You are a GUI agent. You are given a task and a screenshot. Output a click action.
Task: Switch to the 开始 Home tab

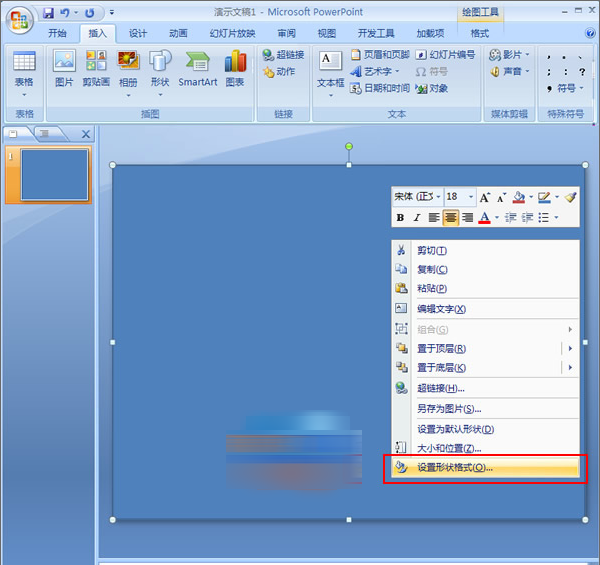click(x=57, y=33)
